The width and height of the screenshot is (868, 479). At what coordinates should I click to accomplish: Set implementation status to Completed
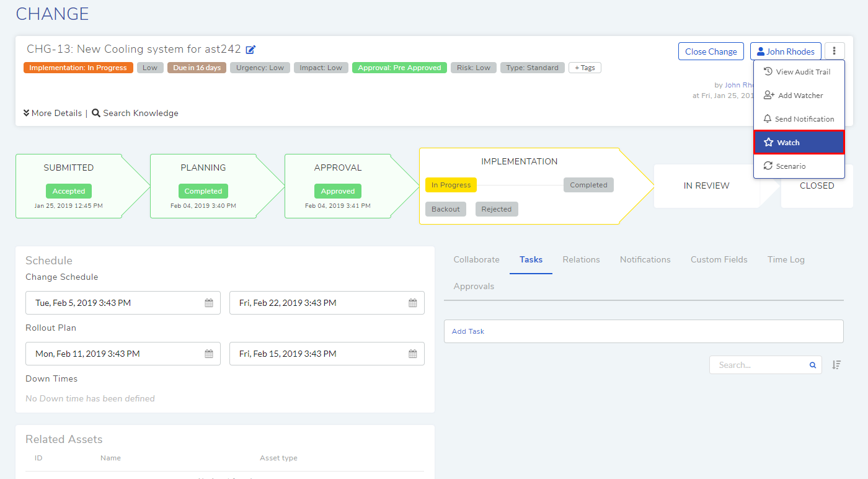point(588,185)
